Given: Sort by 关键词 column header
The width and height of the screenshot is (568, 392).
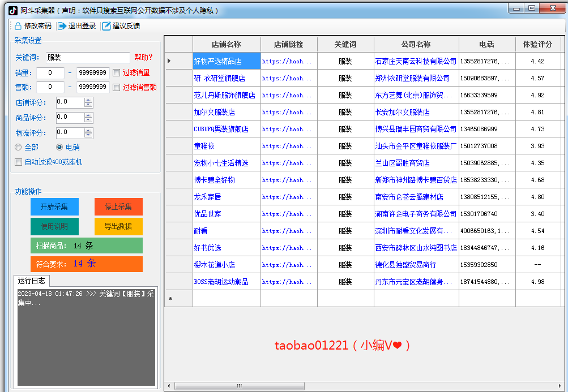Looking at the screenshot, I should click(345, 45).
